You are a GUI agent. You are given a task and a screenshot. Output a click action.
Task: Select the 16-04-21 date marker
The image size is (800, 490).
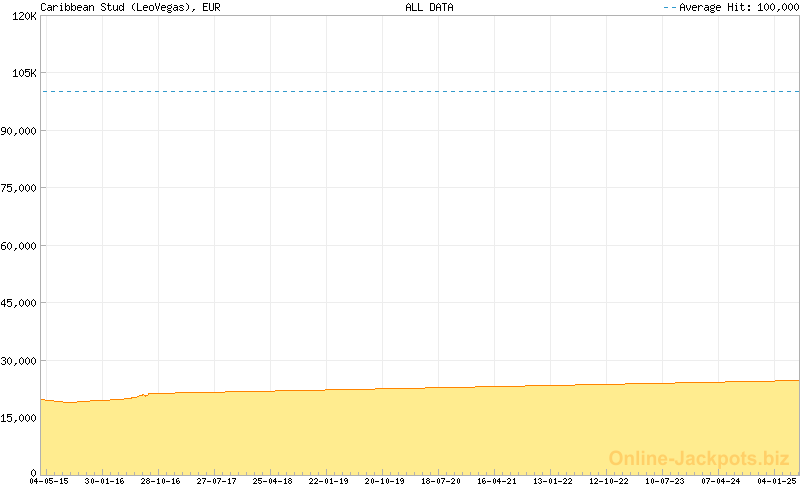coord(496,481)
